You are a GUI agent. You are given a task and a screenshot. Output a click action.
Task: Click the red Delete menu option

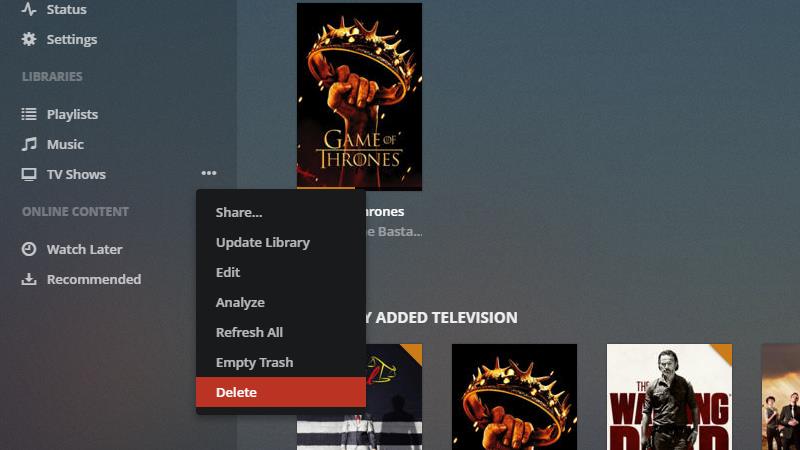[281, 392]
